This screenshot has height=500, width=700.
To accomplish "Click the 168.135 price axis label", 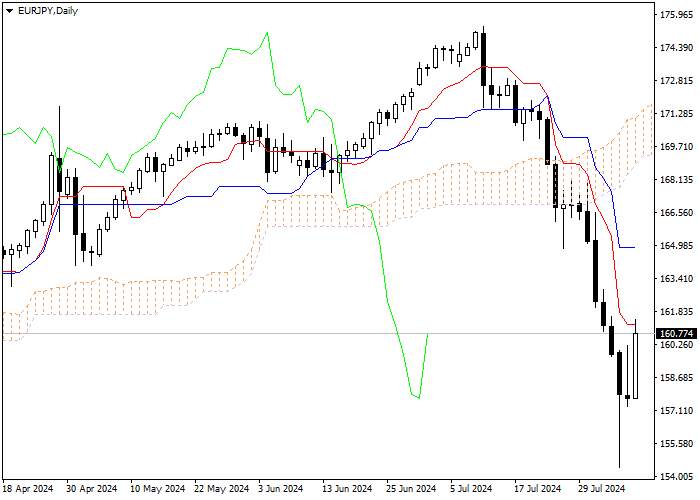I will click(676, 180).
